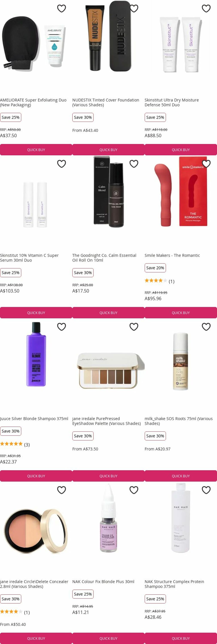Save Skinstitut Moisture Defense Duo to wishlist
This screenshot has height=644, width=217.
(206, 9)
